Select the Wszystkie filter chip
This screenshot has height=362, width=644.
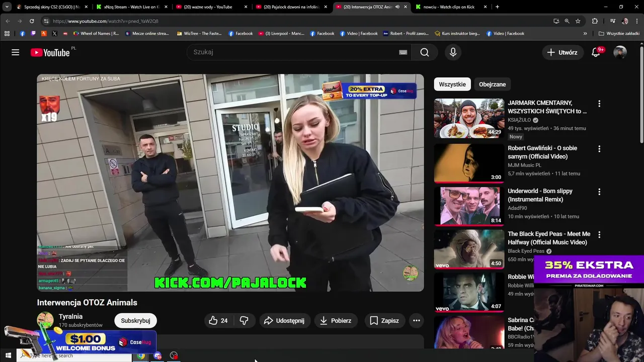[x=452, y=84]
